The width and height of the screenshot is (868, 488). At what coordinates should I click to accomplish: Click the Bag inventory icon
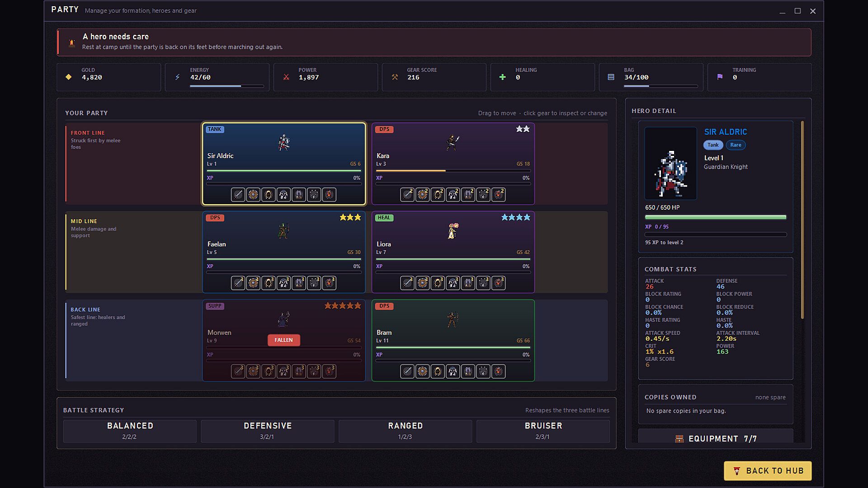coord(611,77)
